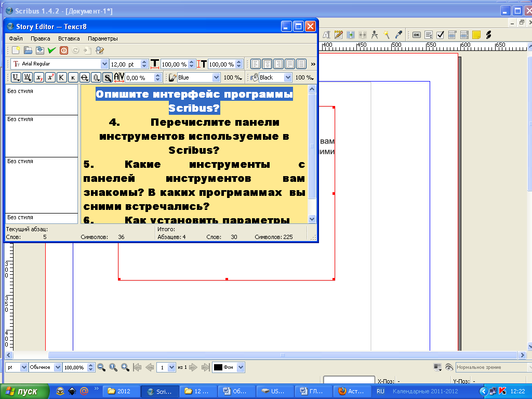Toggle the Subscript style button

coord(39,77)
